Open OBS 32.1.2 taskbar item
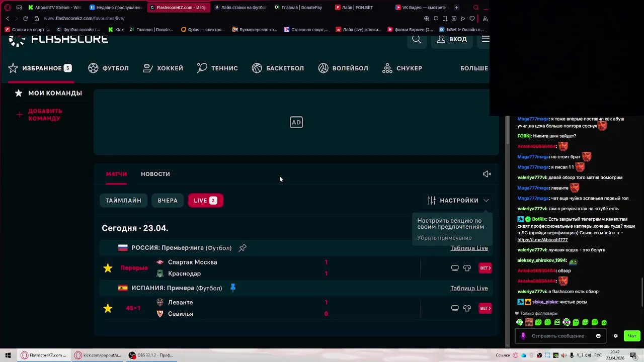Screen dimensions: 644x362 point(151,355)
